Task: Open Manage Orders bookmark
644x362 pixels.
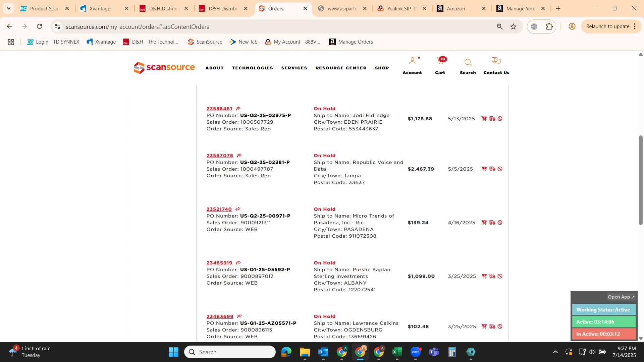Action: click(351, 42)
